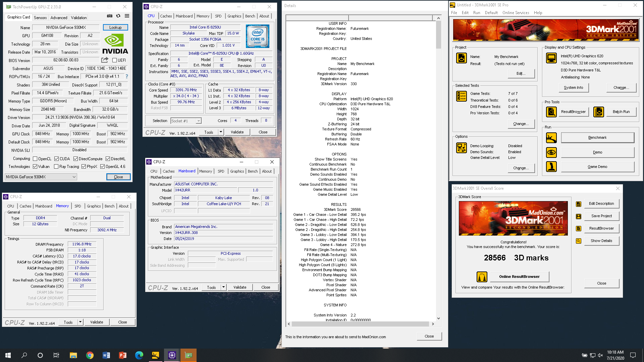Click the 3DMark Options icon

(x=462, y=148)
